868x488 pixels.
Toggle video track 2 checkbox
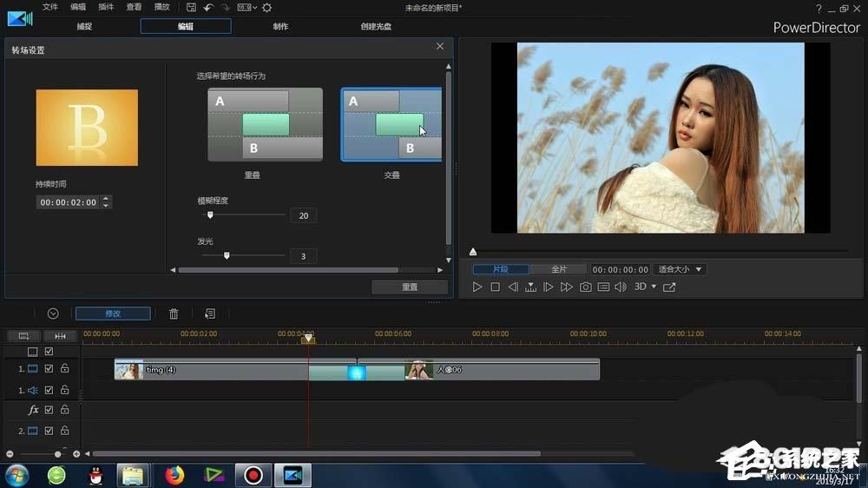click(x=49, y=431)
